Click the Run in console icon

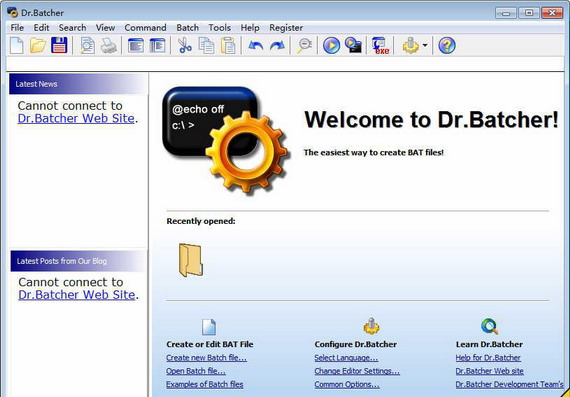(x=353, y=46)
